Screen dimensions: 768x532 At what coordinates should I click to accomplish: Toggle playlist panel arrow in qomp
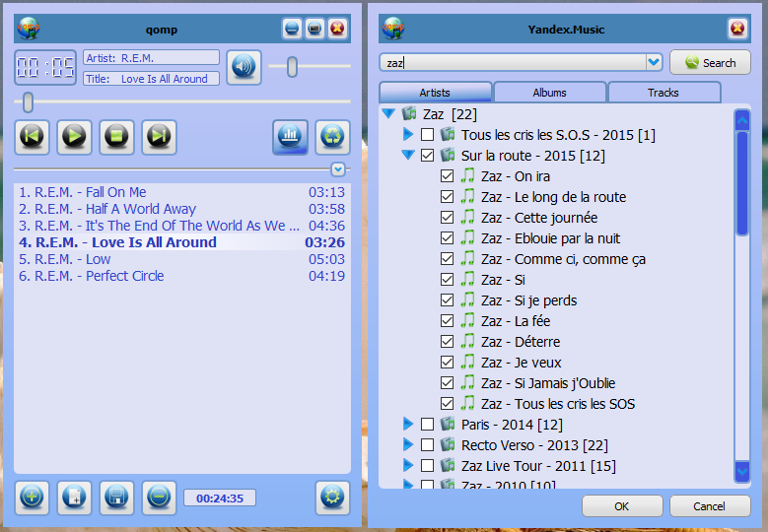point(338,168)
